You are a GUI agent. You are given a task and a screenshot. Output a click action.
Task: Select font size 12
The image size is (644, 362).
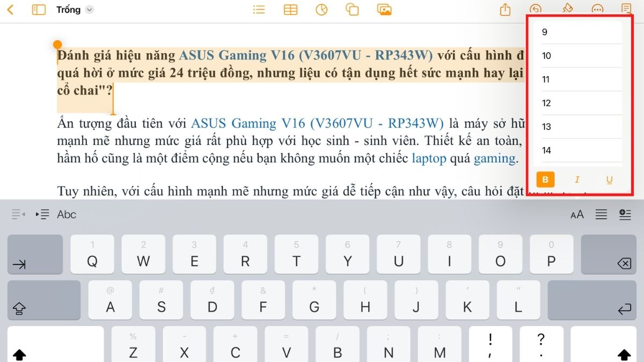tap(582, 103)
